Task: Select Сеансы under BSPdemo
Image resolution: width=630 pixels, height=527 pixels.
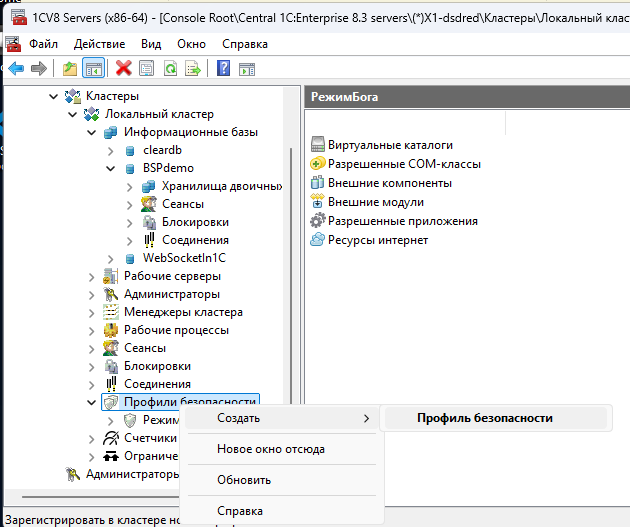Action: [183, 204]
